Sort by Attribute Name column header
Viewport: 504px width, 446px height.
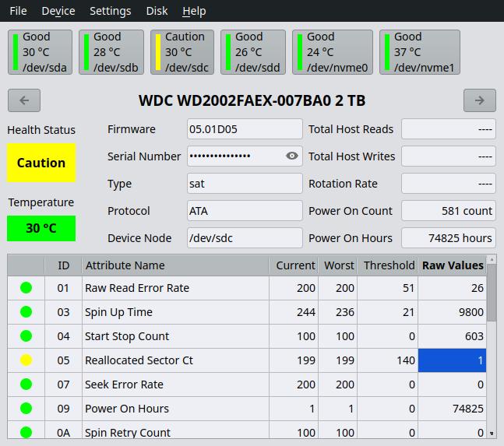tap(175, 265)
